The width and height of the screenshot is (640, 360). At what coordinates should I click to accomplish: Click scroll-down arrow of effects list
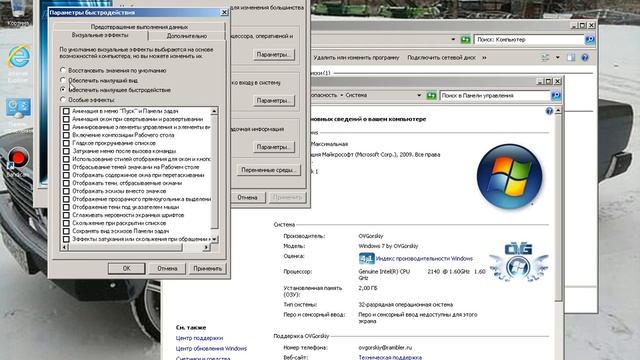point(215,239)
